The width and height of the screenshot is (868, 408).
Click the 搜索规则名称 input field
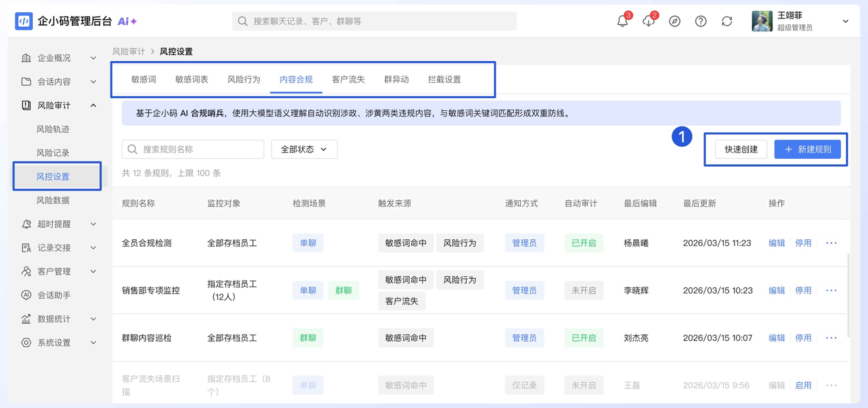point(193,149)
